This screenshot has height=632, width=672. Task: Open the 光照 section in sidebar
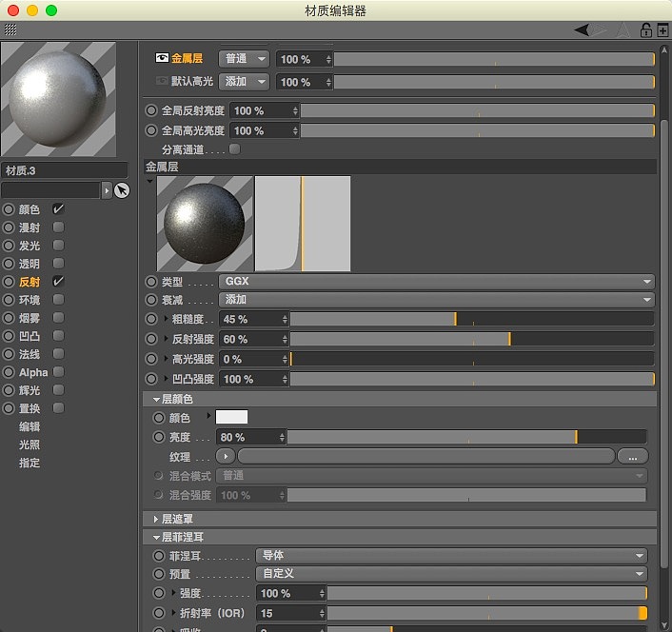[30, 444]
